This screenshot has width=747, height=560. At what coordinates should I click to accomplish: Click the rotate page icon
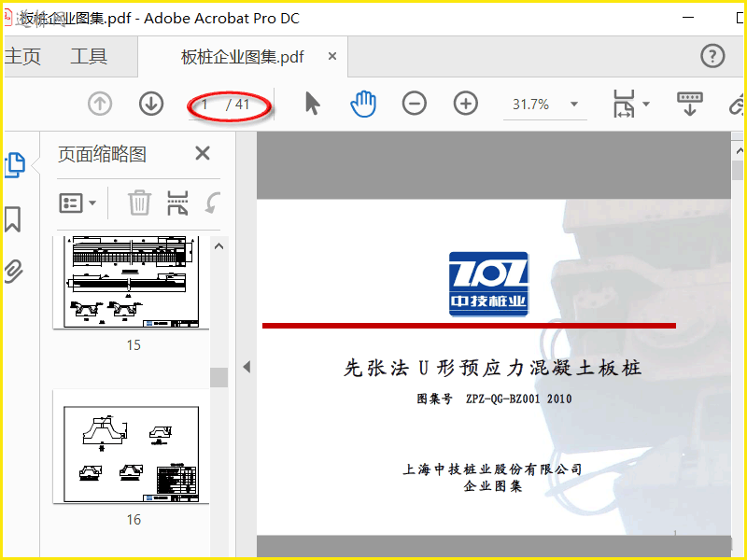coord(213,203)
